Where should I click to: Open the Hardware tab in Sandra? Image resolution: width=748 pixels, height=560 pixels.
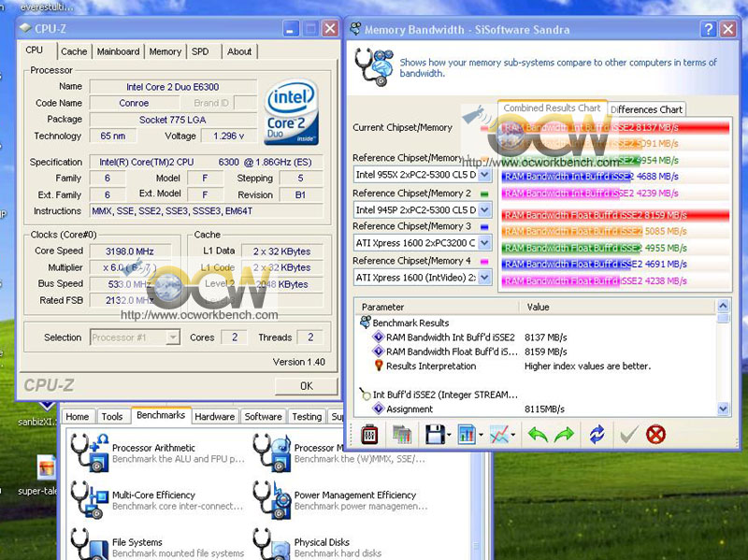pos(215,416)
